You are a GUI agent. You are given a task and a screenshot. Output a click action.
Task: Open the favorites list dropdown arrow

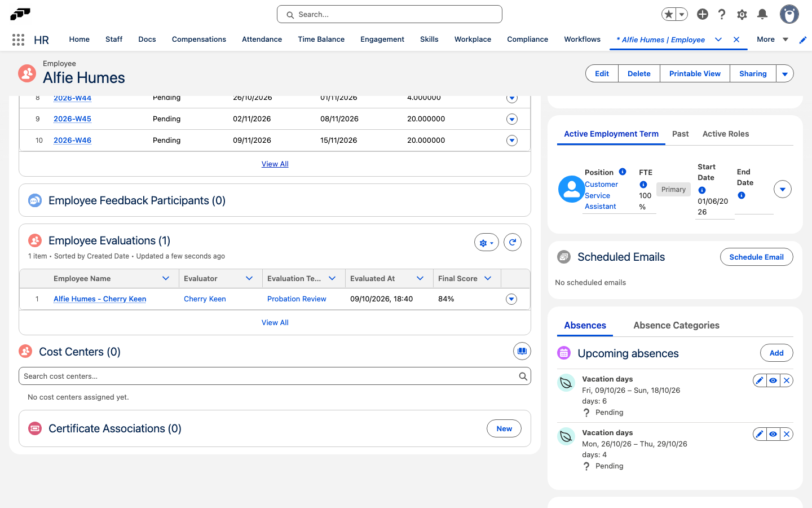(x=682, y=14)
